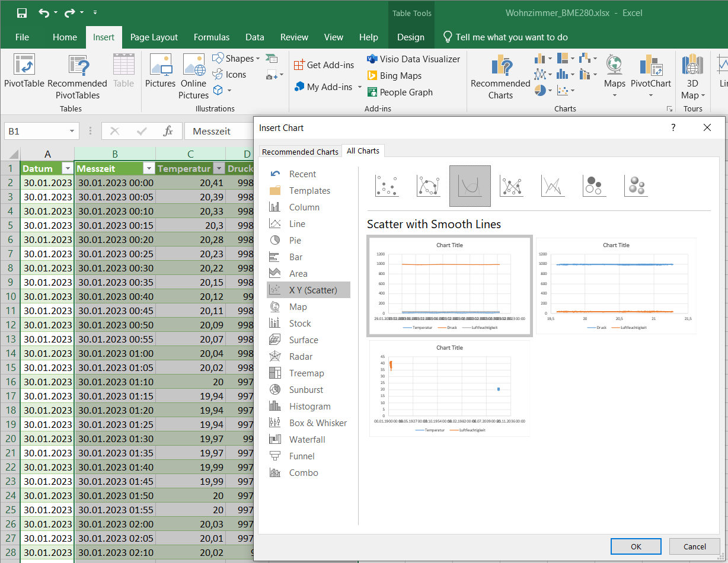Viewport: 728px width, 563px height.
Task: Choose Line chart type in list
Action: [x=308, y=223]
